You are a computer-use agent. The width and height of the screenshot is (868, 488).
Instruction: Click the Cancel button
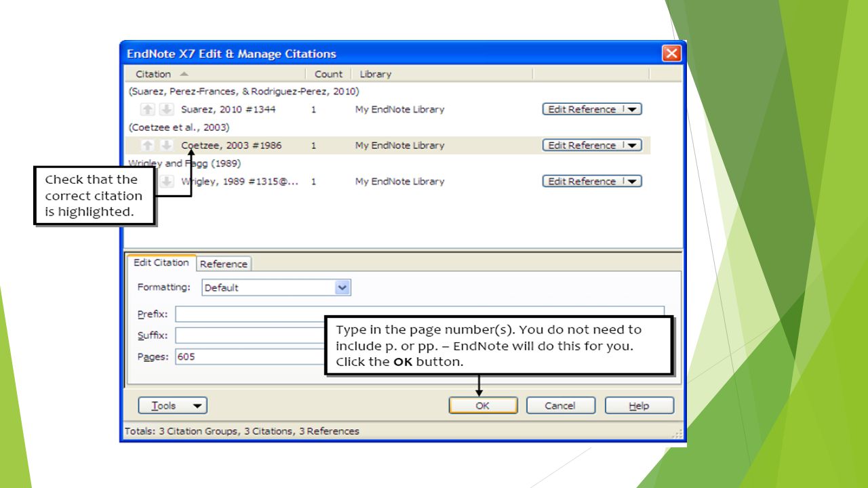point(561,405)
